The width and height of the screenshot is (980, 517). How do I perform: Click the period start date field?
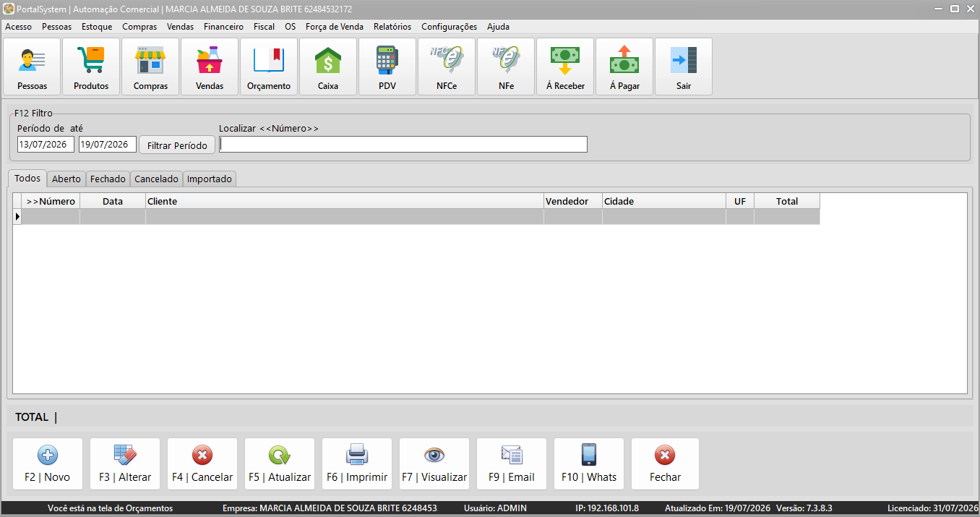46,145
